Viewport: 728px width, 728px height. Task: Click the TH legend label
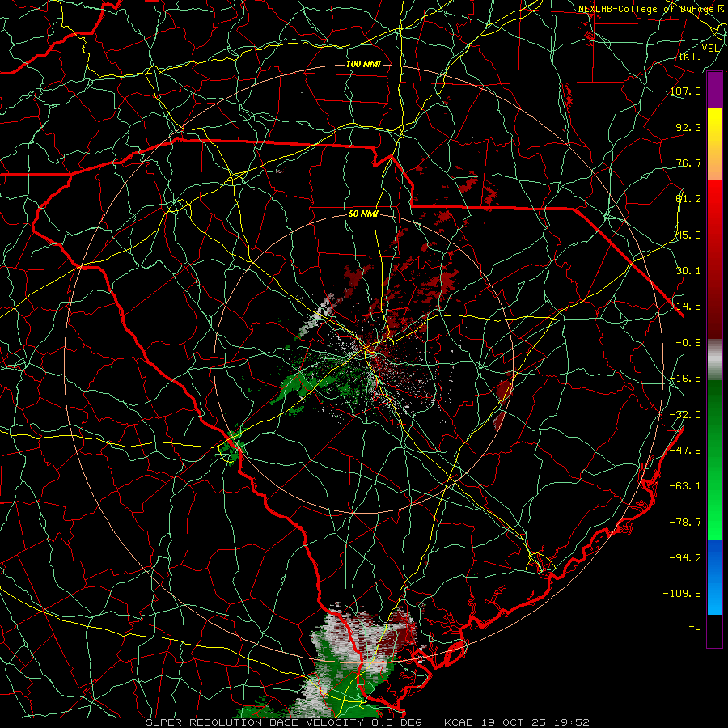pyautogui.click(x=695, y=630)
